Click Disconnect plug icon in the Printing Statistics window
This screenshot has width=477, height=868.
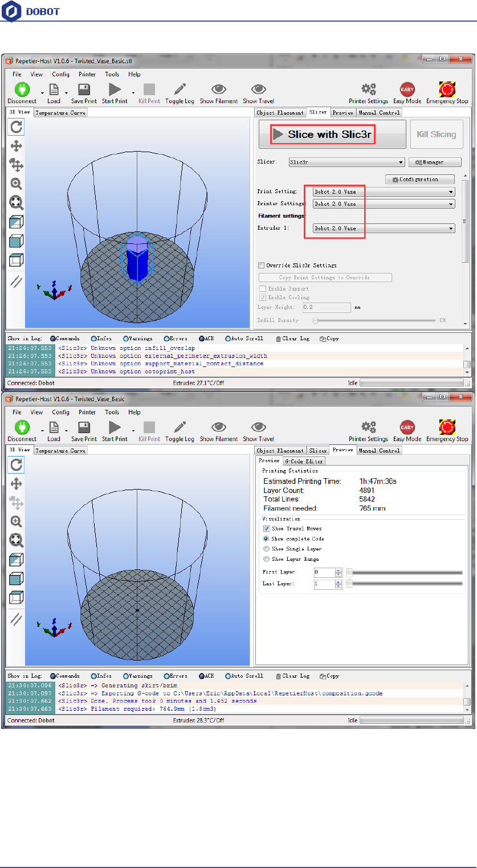[x=22, y=427]
